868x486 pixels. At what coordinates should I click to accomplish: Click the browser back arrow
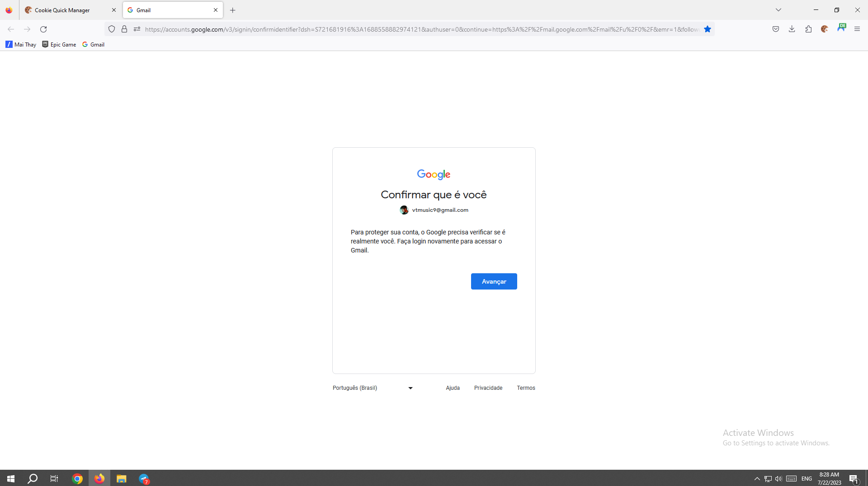click(x=11, y=29)
